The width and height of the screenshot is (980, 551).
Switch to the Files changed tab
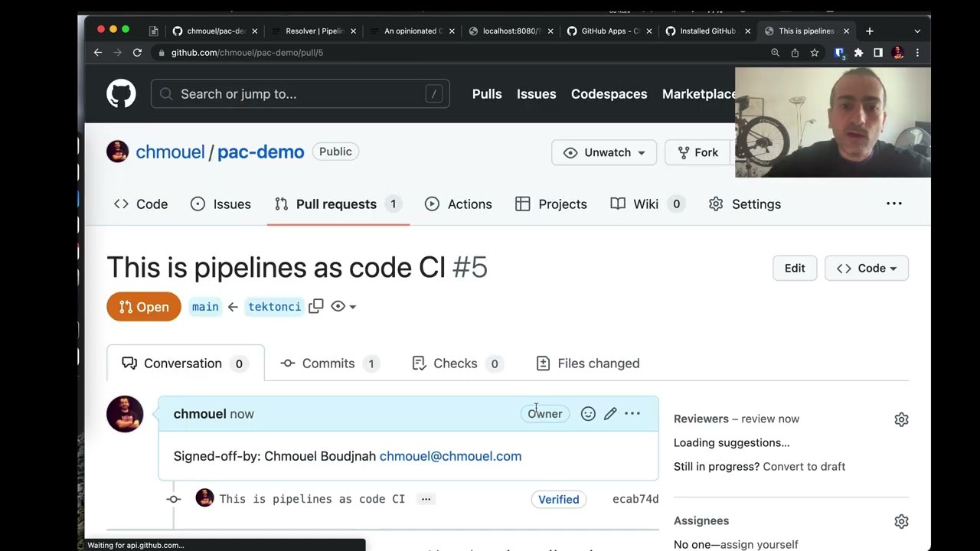click(x=588, y=364)
